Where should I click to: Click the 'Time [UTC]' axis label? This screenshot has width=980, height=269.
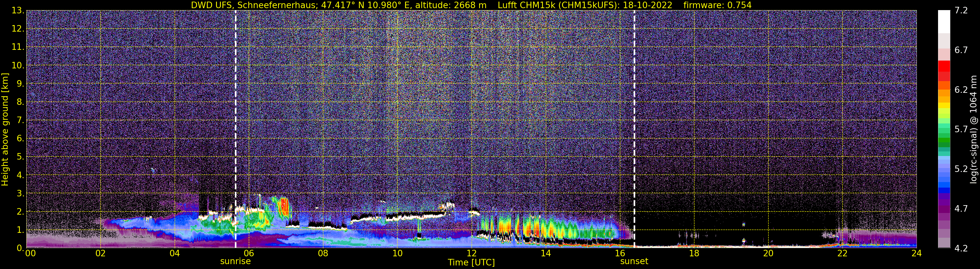(471, 262)
